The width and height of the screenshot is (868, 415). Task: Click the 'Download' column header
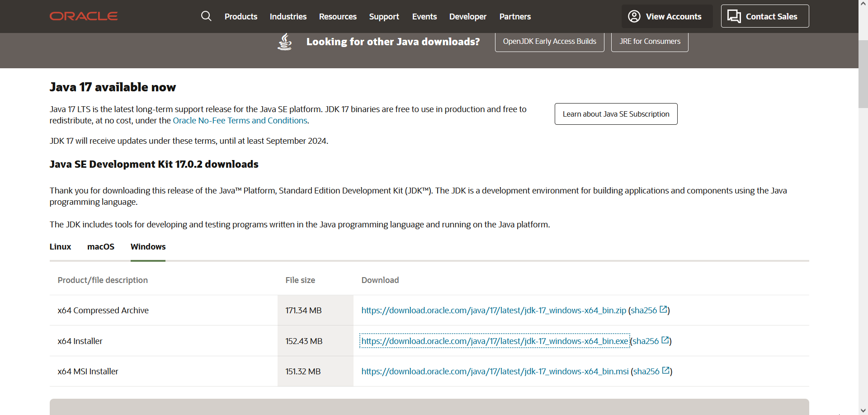[x=380, y=280]
